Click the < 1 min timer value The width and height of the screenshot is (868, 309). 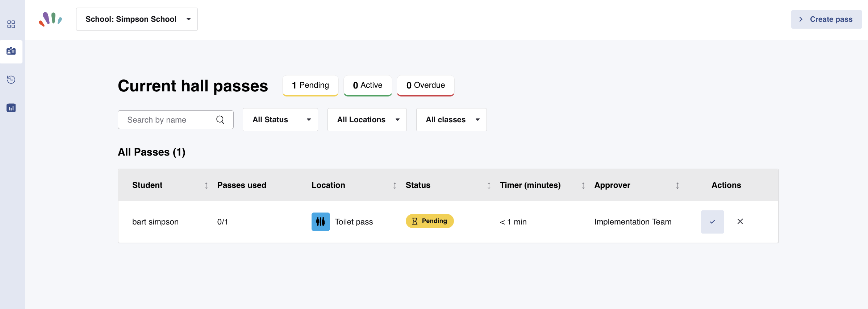[x=513, y=222]
